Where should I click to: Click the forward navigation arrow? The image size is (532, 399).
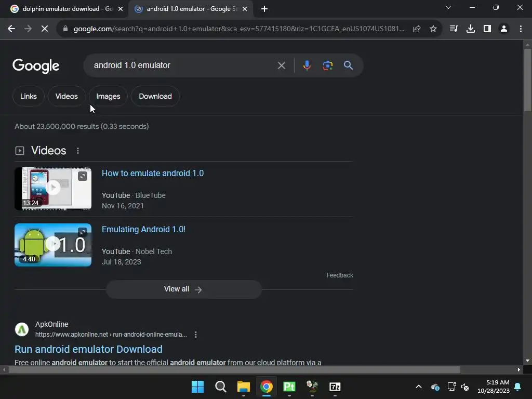tap(28, 29)
